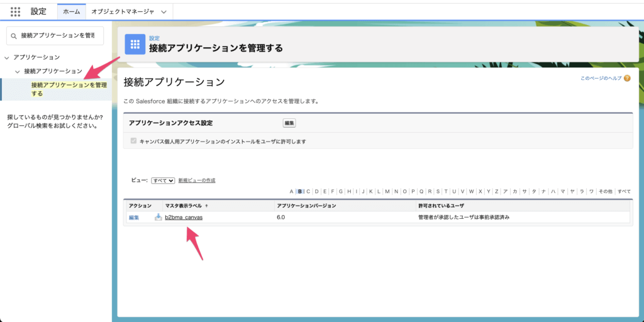
Task: Filter list by letter W
Action: pyautogui.click(x=472, y=191)
